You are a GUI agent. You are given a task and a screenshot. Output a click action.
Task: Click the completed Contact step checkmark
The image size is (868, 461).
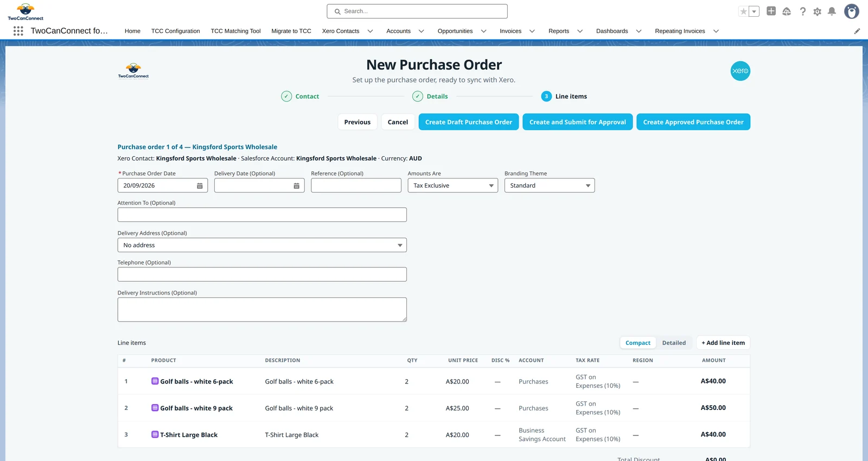(x=286, y=97)
